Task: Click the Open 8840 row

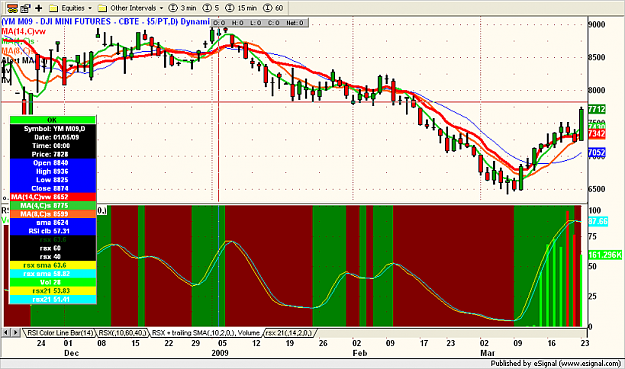Action: [53, 163]
